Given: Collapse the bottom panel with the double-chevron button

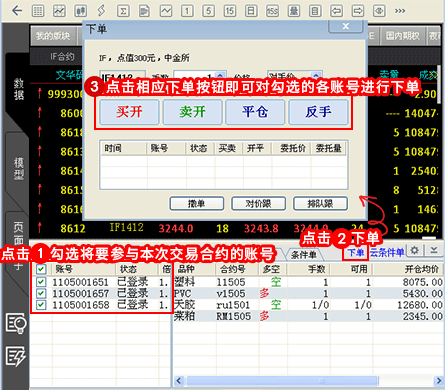Looking at the screenshot, I should point(434,250).
